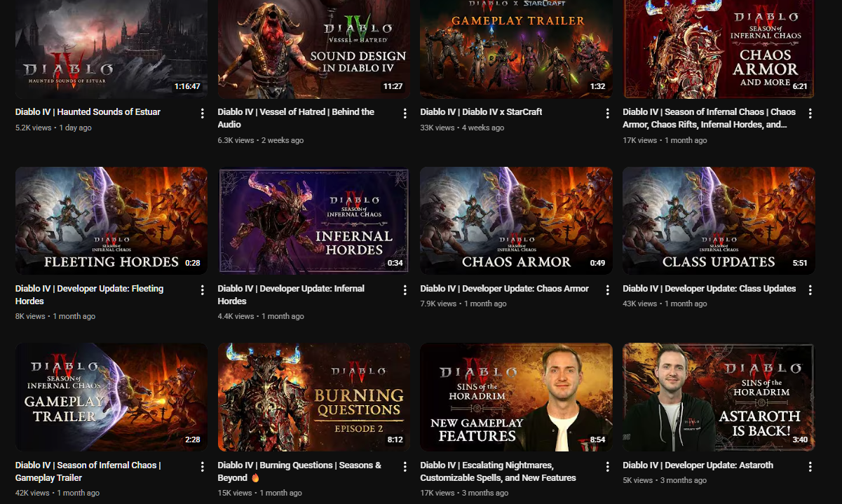Open the Fleeting Hordes thumbnail
Image resolution: width=842 pixels, height=504 pixels.
(x=111, y=221)
